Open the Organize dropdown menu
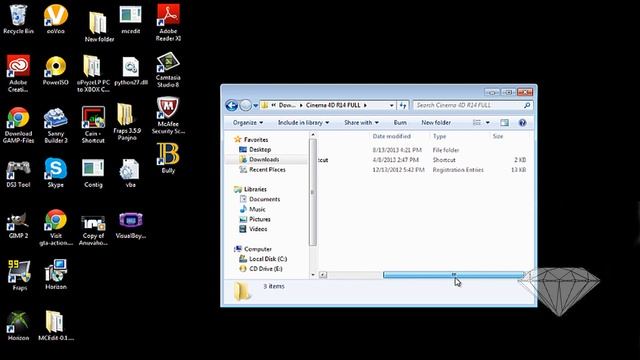The width and height of the screenshot is (640, 360). coord(248,122)
